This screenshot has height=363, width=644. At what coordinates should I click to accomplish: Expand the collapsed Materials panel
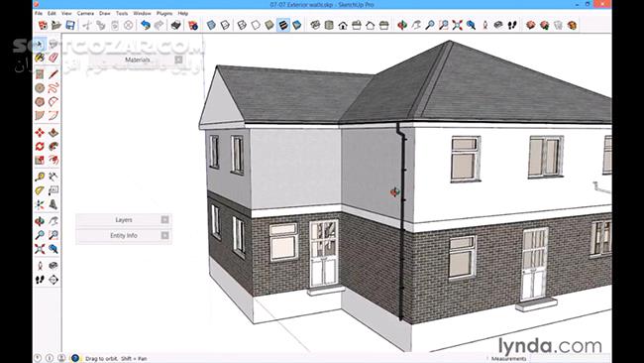137,60
